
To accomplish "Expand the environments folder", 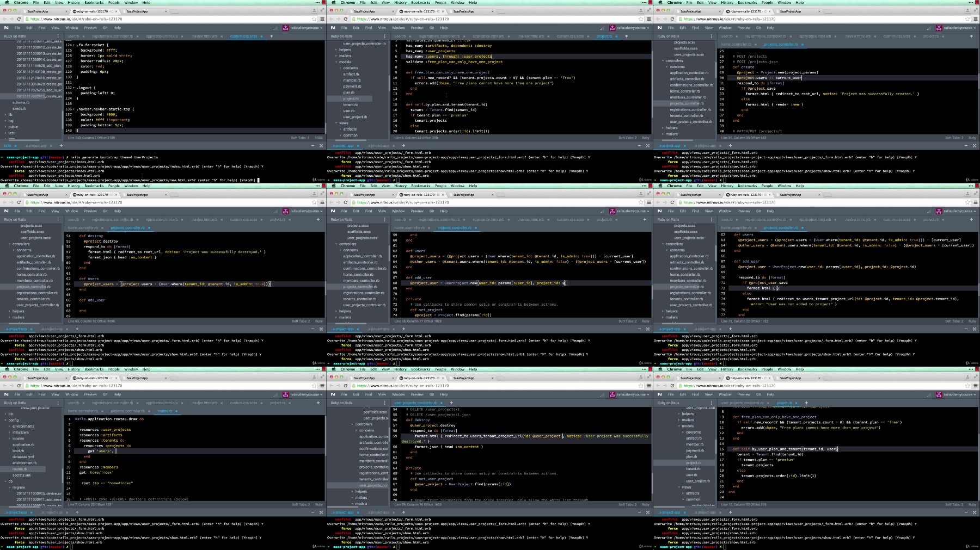I will (x=10, y=427).
